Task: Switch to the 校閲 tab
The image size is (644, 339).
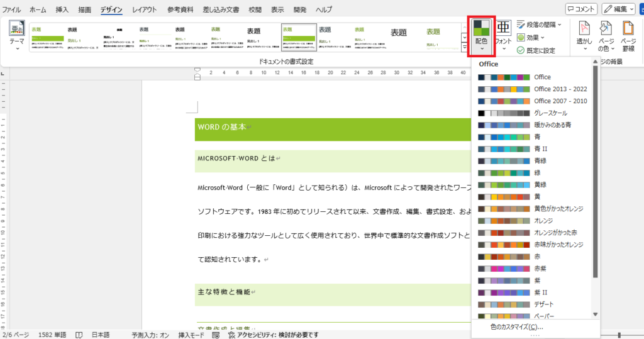Action: 255,9
